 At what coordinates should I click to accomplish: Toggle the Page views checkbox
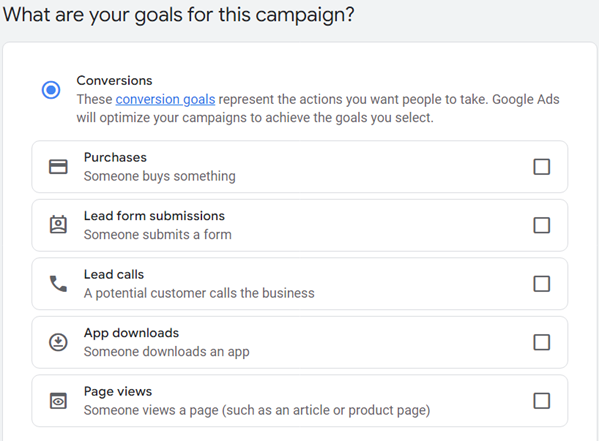click(541, 401)
